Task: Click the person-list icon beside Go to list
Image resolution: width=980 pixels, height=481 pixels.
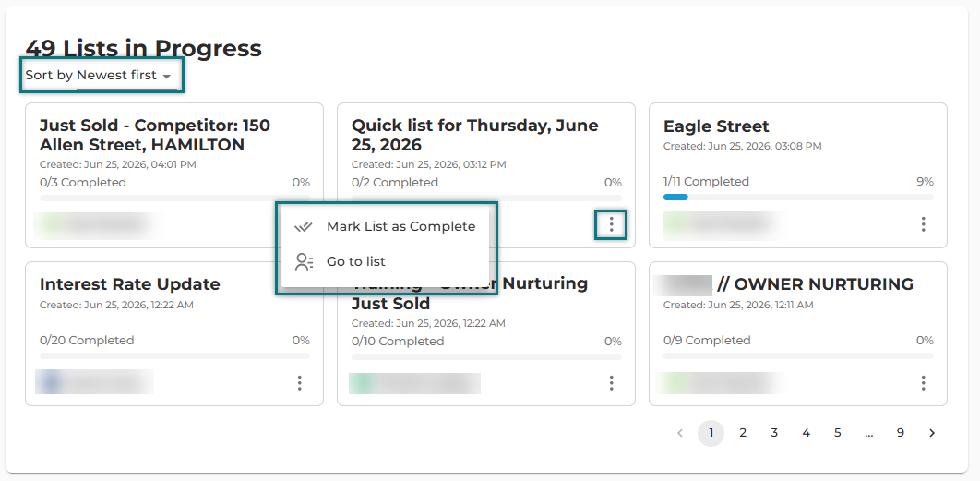Action: pyautogui.click(x=304, y=261)
